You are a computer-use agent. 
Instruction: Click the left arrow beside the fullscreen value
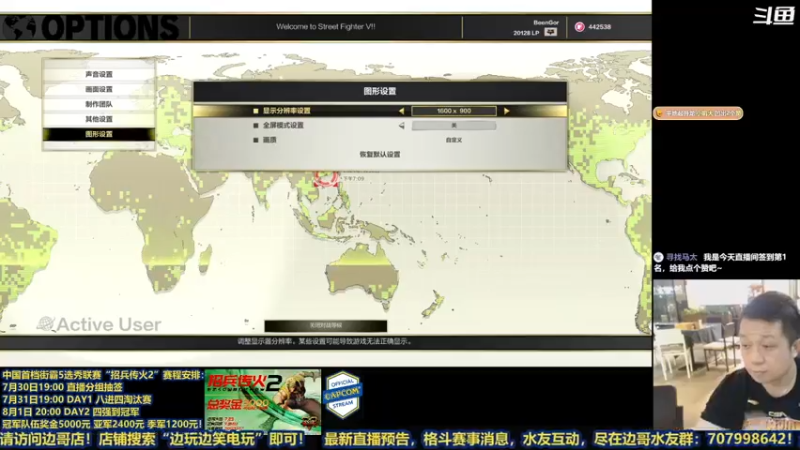click(402, 125)
